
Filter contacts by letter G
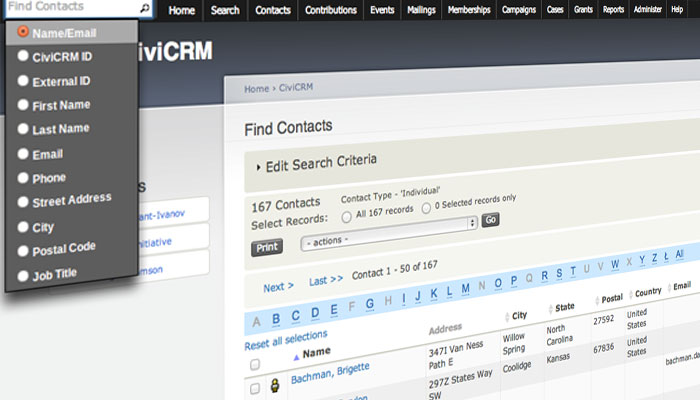pos(370,304)
